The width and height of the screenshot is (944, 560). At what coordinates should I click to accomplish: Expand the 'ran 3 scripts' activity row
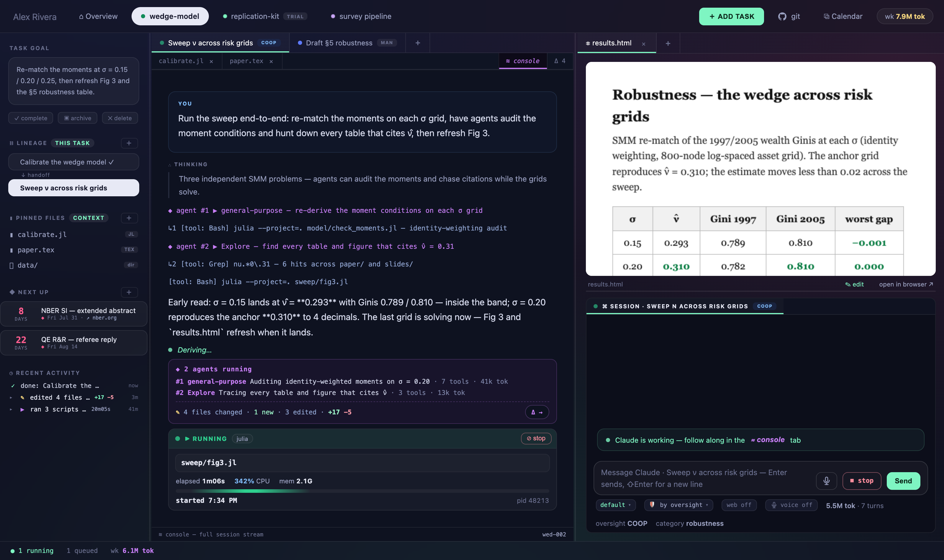[74, 409]
